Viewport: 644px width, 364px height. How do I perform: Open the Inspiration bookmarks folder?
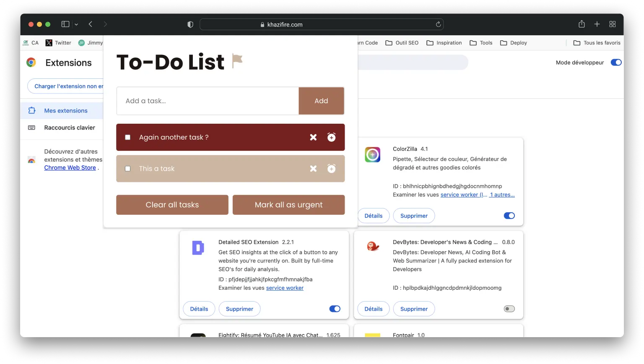[444, 43]
